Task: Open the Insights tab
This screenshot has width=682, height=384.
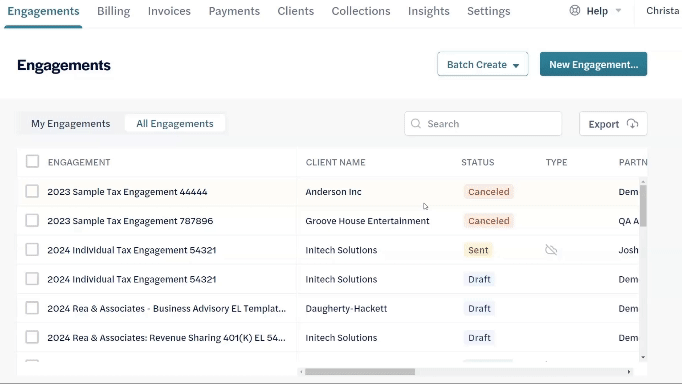Action: tap(429, 11)
